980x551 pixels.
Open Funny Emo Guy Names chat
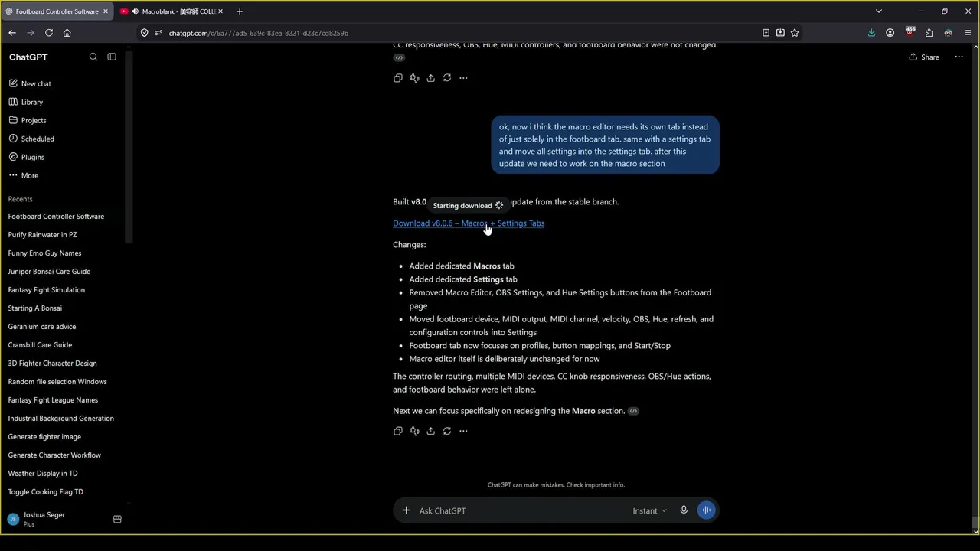click(x=44, y=253)
